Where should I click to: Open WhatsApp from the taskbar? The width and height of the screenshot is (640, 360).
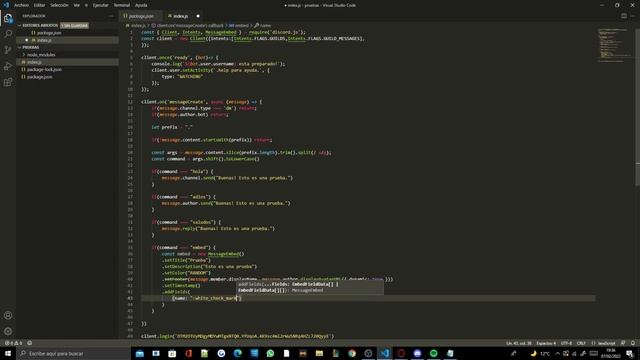click(270, 353)
